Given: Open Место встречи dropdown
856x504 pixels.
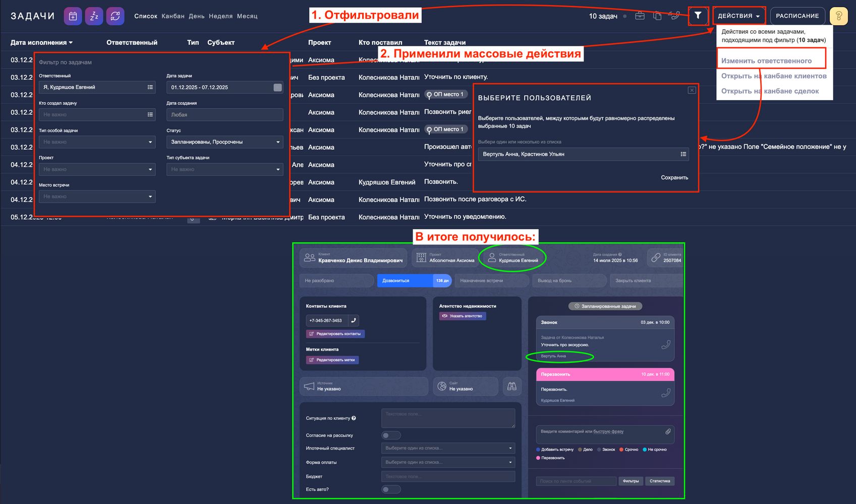Looking at the screenshot, I should (x=97, y=197).
